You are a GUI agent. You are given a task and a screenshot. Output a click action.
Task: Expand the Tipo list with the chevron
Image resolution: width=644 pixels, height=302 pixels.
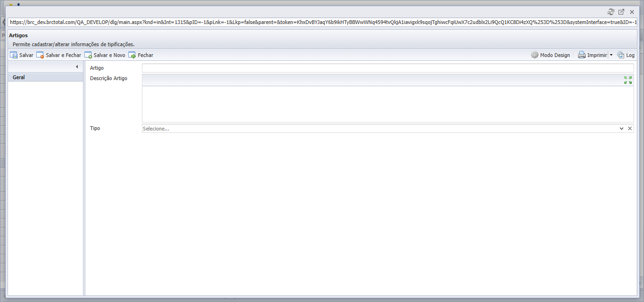point(622,128)
